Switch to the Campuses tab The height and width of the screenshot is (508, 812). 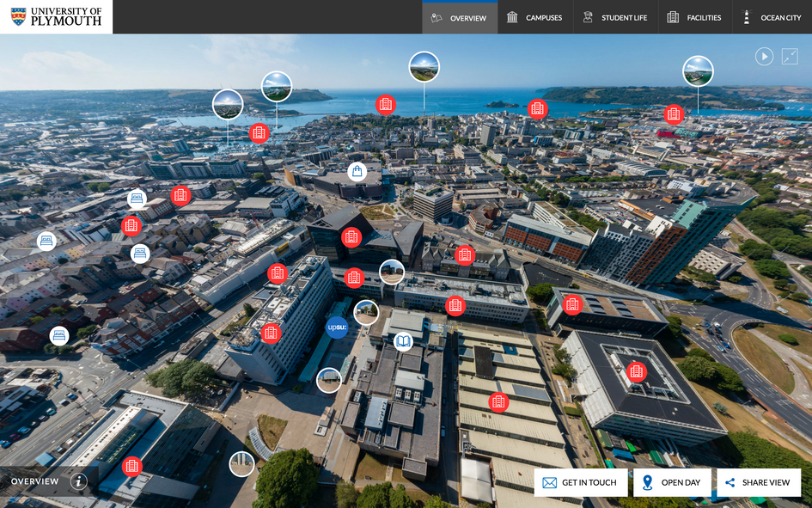pos(535,17)
